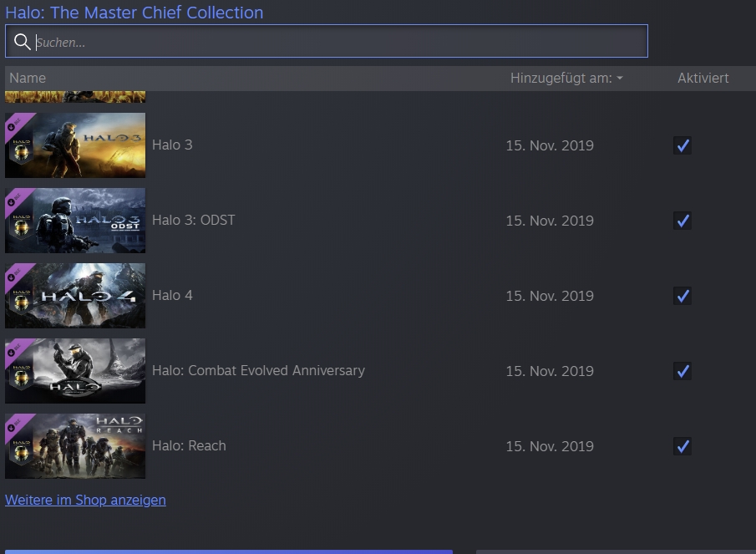Image resolution: width=756 pixels, height=554 pixels.
Task: Open the Halo 3: ODST thumbnail
Action: (75, 221)
